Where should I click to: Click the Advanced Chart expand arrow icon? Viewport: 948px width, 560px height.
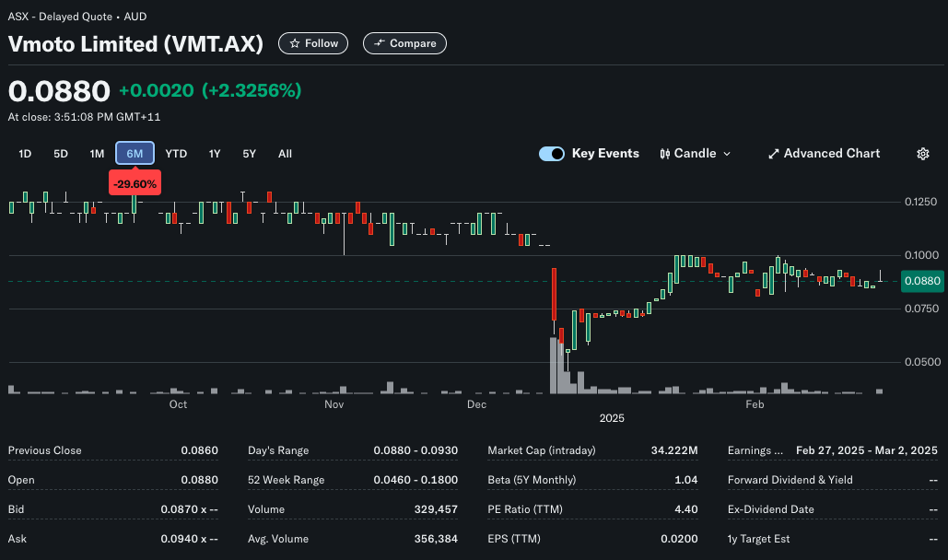click(773, 154)
